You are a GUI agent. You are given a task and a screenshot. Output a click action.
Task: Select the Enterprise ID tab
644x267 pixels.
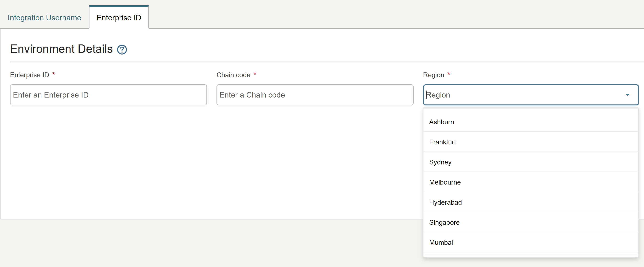pyautogui.click(x=119, y=18)
